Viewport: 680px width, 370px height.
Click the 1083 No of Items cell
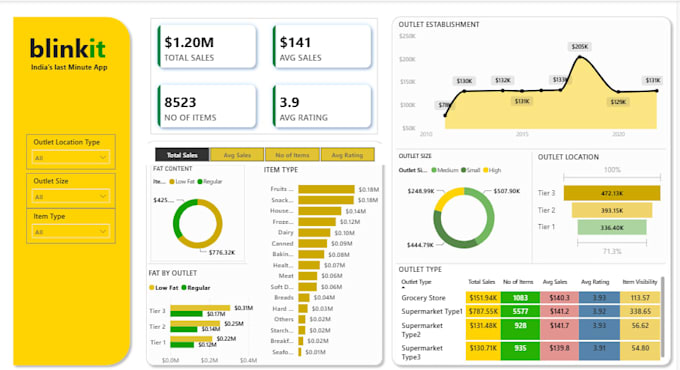coord(520,298)
